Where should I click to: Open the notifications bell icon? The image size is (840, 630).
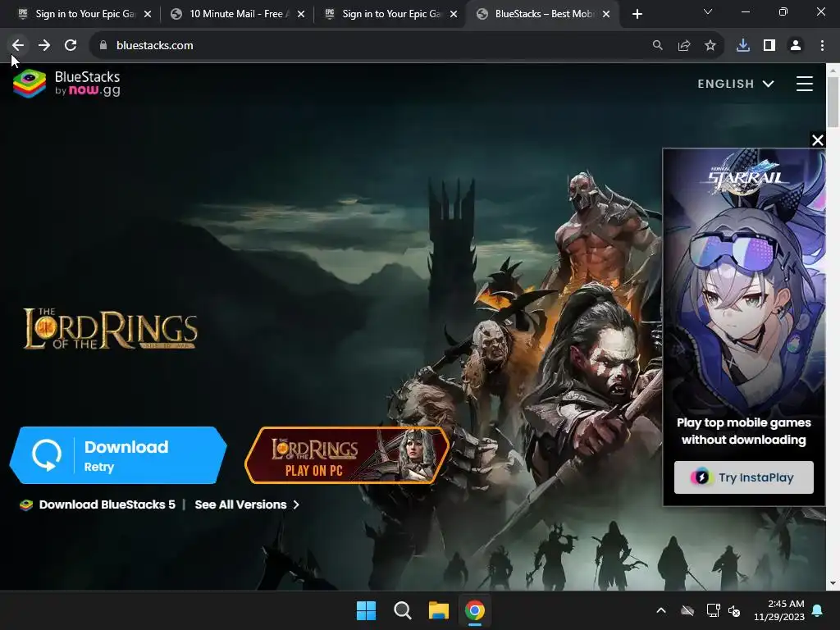point(818,610)
